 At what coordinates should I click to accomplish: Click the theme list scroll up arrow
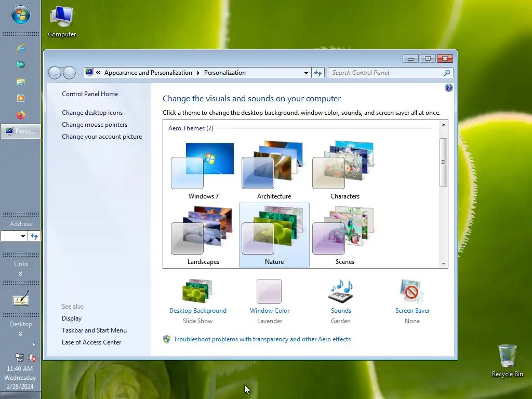(444, 125)
